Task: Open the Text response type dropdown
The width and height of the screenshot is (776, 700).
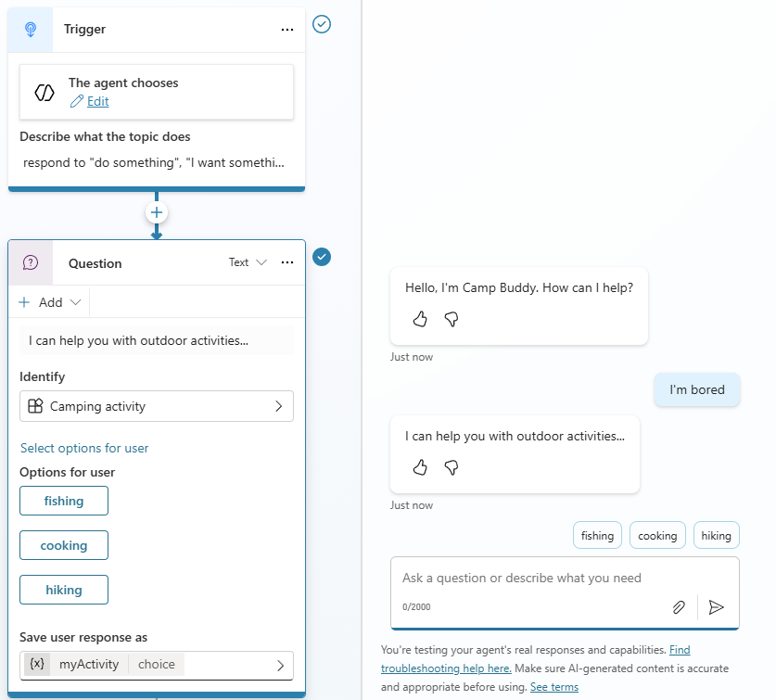Action: (x=247, y=262)
